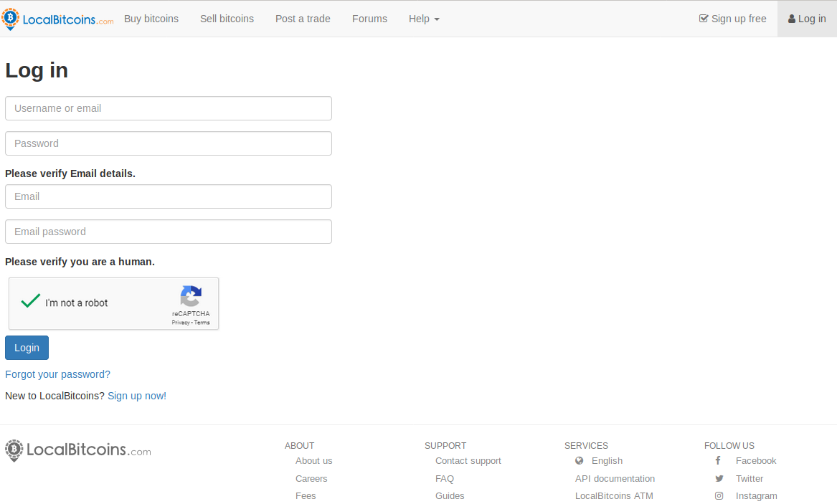Open the Sell bitcoins page
837x504 pixels.
(x=227, y=19)
